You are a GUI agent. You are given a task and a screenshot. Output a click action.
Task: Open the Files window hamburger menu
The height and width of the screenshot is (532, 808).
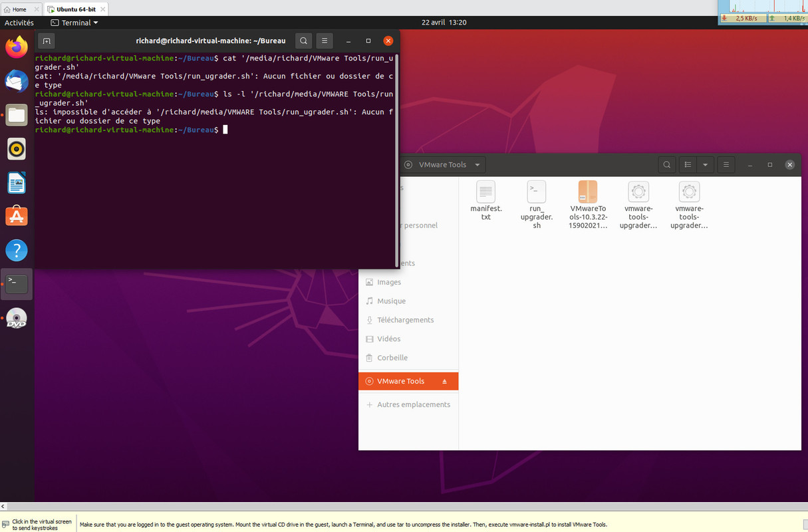(726, 164)
